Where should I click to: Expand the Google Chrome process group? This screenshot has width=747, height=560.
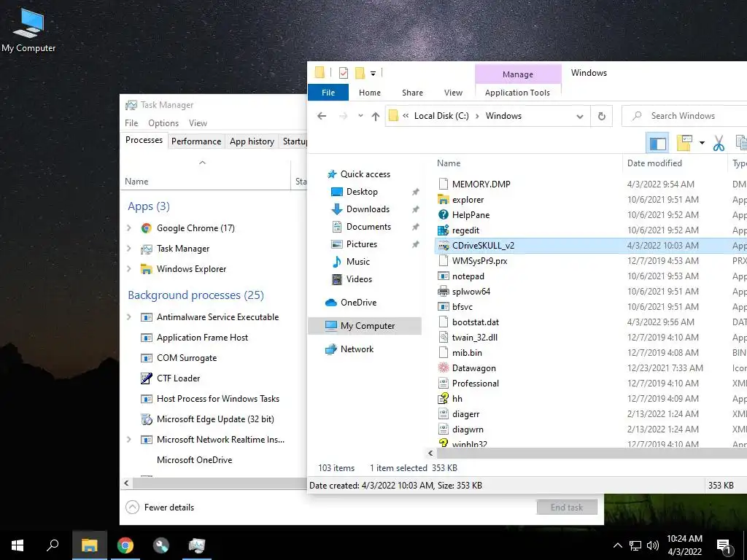(x=128, y=228)
